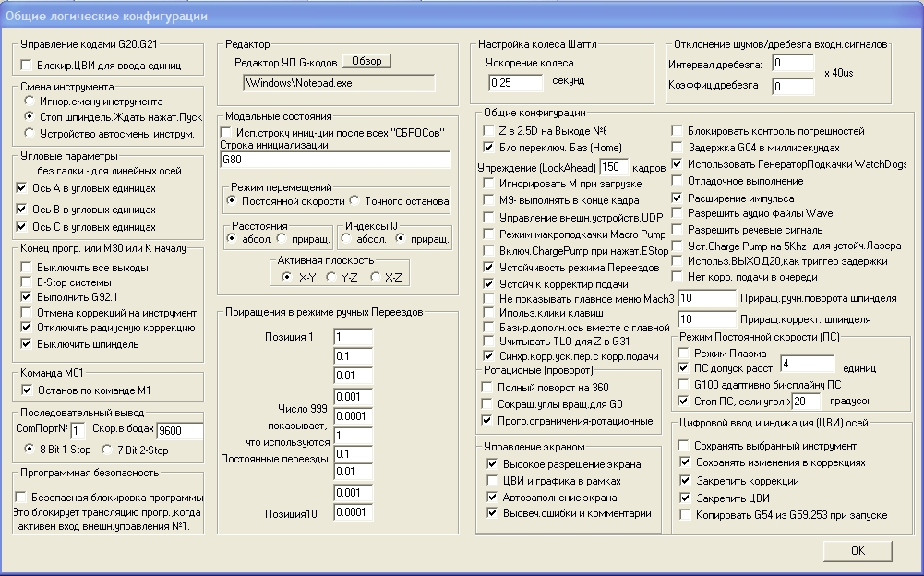Toggle Закрепить ЦВИ checkbox
Viewport: 924px width, 576px height.
pyautogui.click(x=685, y=498)
